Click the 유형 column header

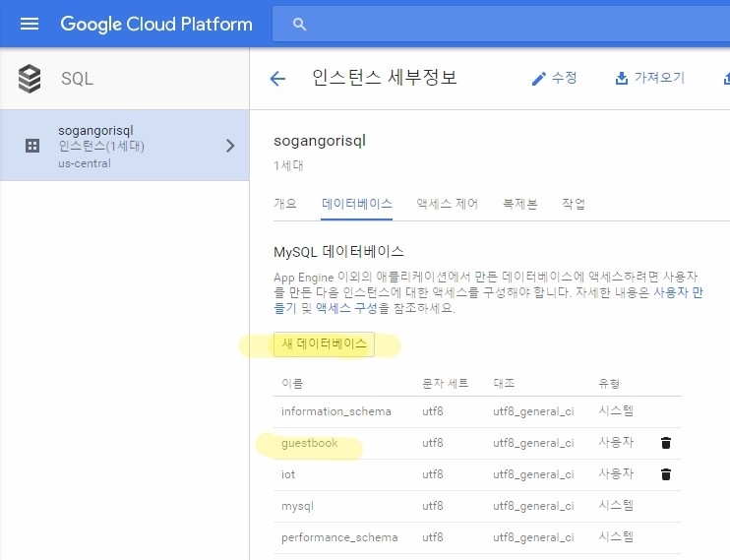609,384
